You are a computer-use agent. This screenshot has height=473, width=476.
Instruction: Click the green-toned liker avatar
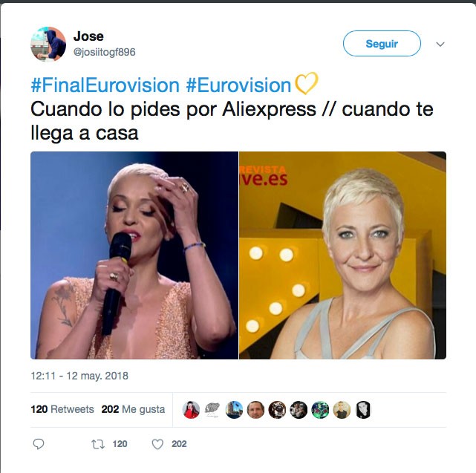(x=320, y=410)
